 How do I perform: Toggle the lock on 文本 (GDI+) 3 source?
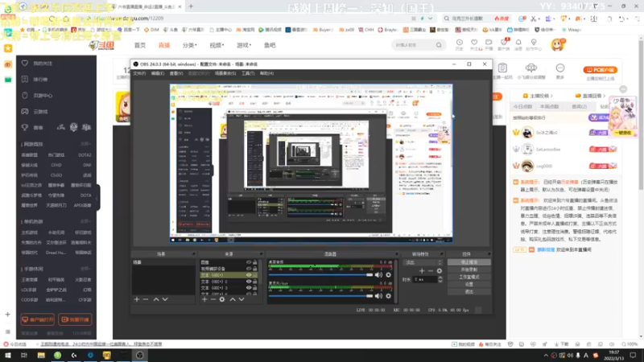point(254,288)
